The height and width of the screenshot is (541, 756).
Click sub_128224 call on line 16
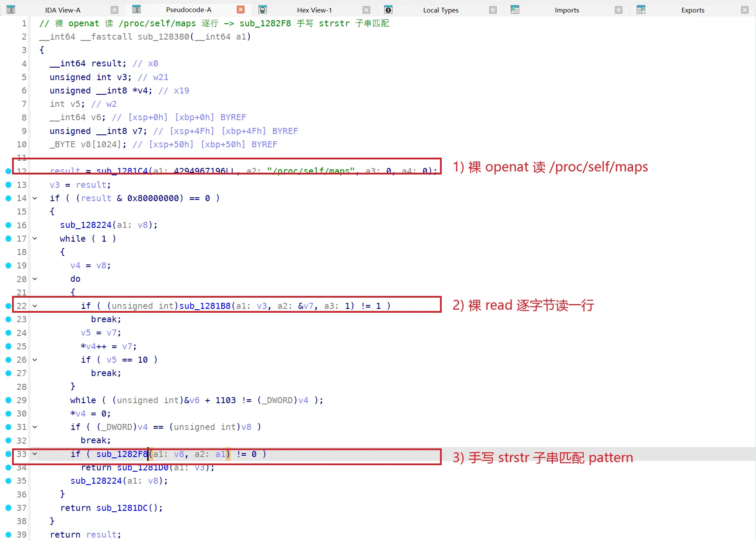point(86,225)
